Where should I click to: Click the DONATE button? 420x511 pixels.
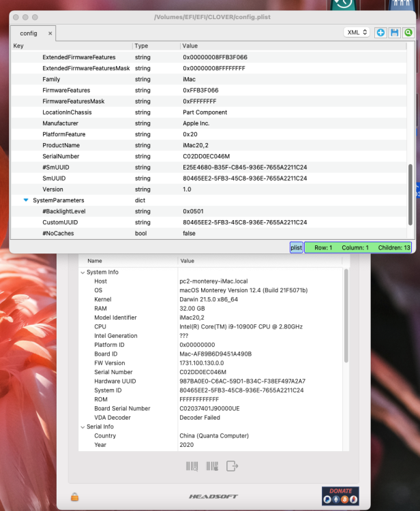[x=340, y=496]
